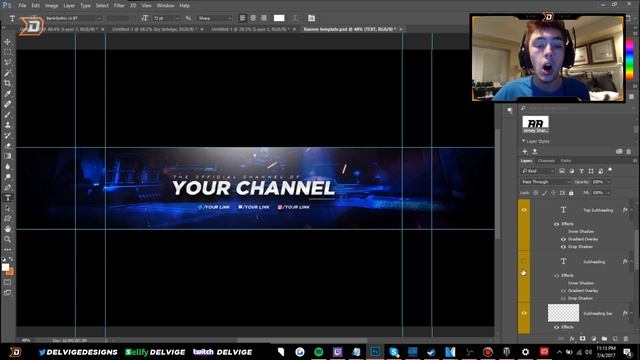Select the Hand tool

click(x=7, y=229)
